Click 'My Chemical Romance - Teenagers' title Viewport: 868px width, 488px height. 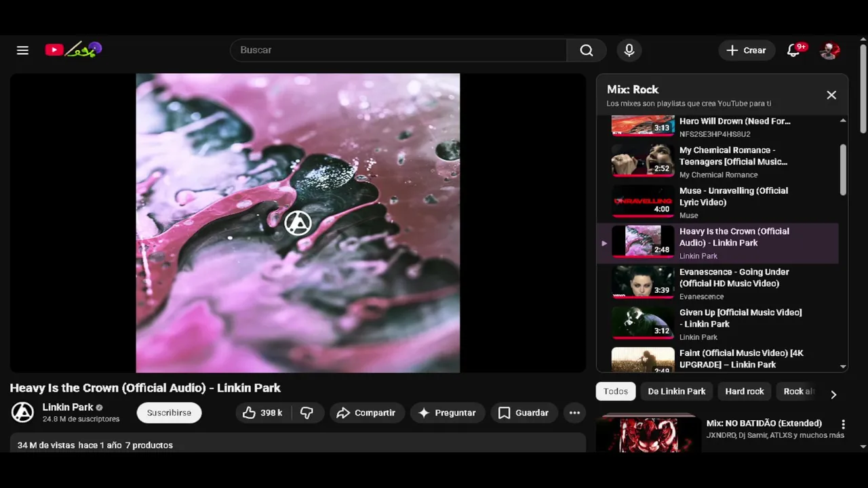tap(733, 156)
